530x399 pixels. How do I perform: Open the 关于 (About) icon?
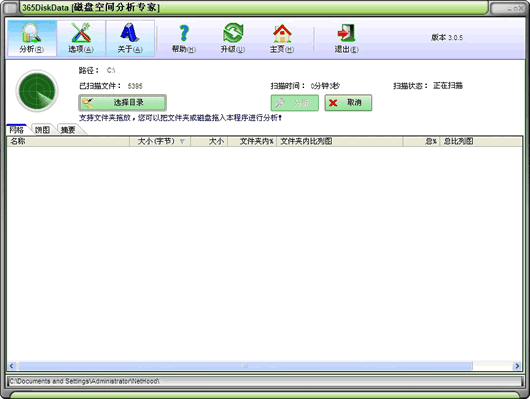point(130,38)
